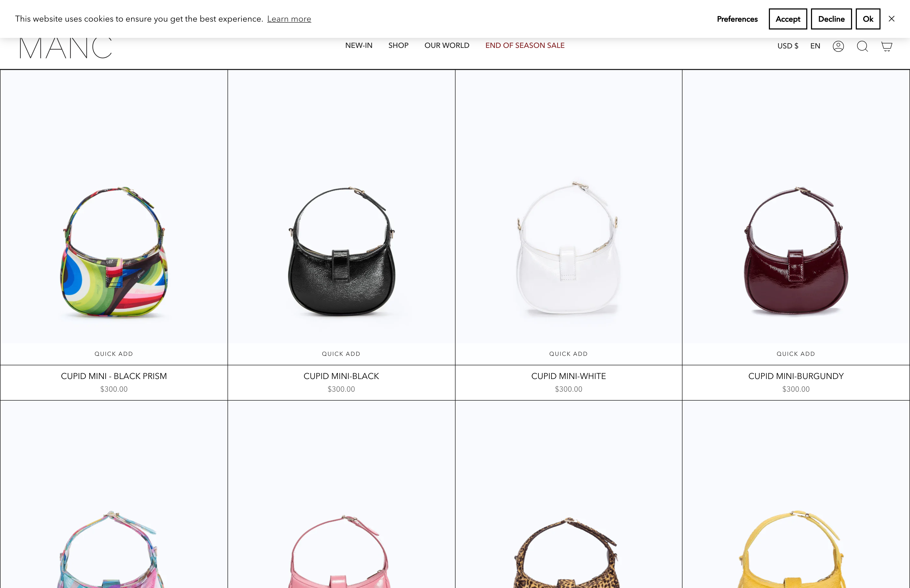Quick add the Cupid Mini-Black bag
910x588 pixels.
(x=341, y=353)
